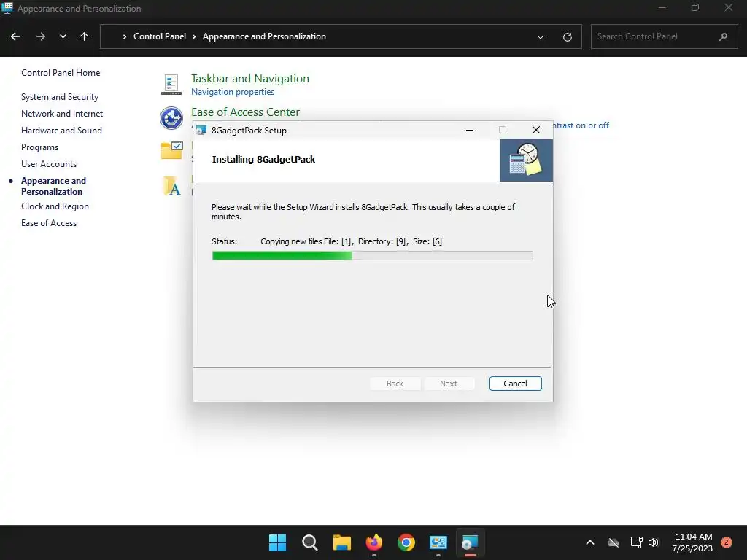The height and width of the screenshot is (560, 747).
Task: Open taskbar Search
Action: pyautogui.click(x=309, y=542)
